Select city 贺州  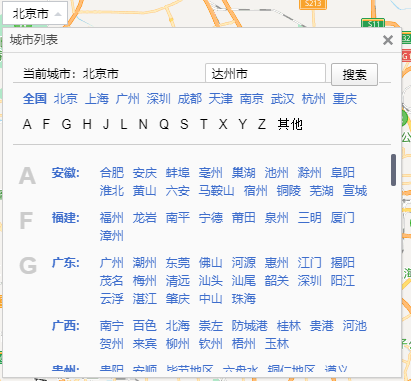point(112,344)
